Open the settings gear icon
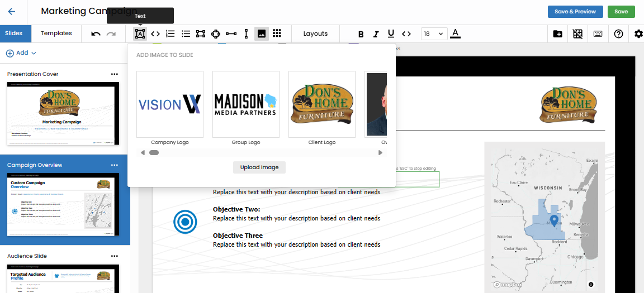Viewport: 644px width, 293px height. tap(638, 34)
